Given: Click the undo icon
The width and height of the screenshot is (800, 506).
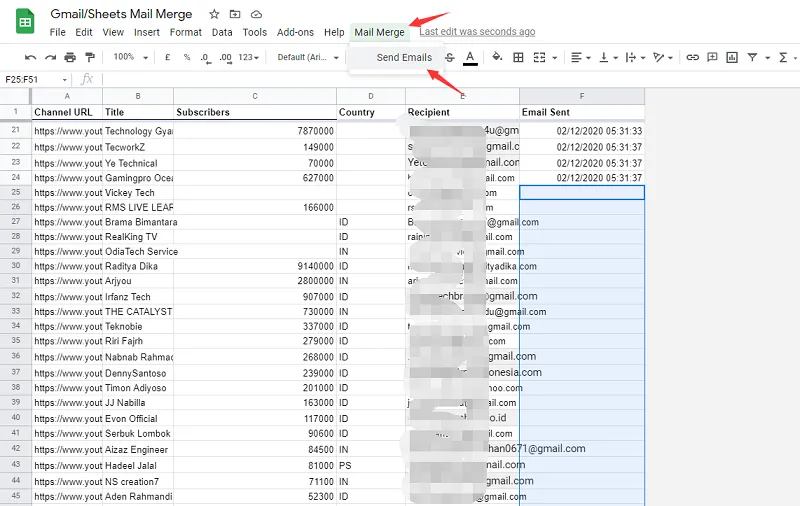Looking at the screenshot, I should [x=31, y=57].
